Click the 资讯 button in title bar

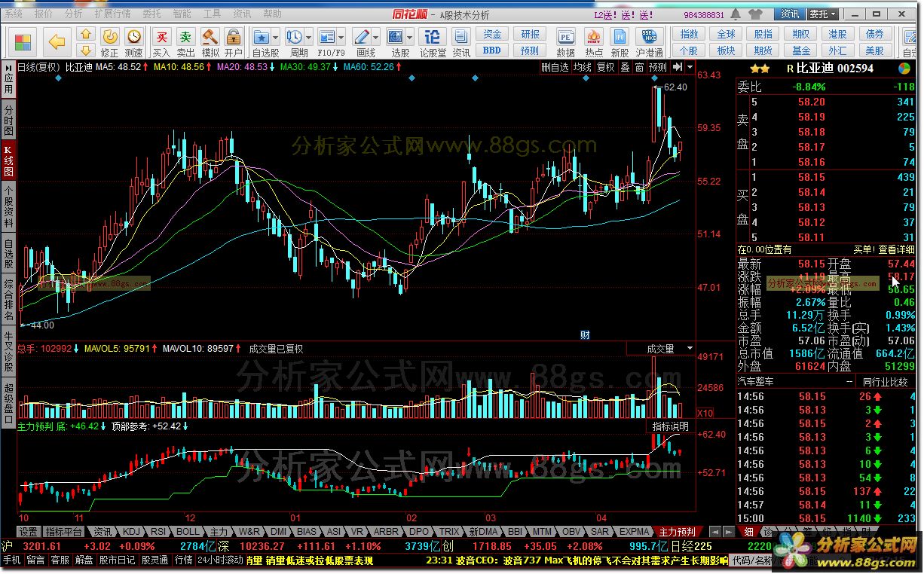tap(790, 14)
